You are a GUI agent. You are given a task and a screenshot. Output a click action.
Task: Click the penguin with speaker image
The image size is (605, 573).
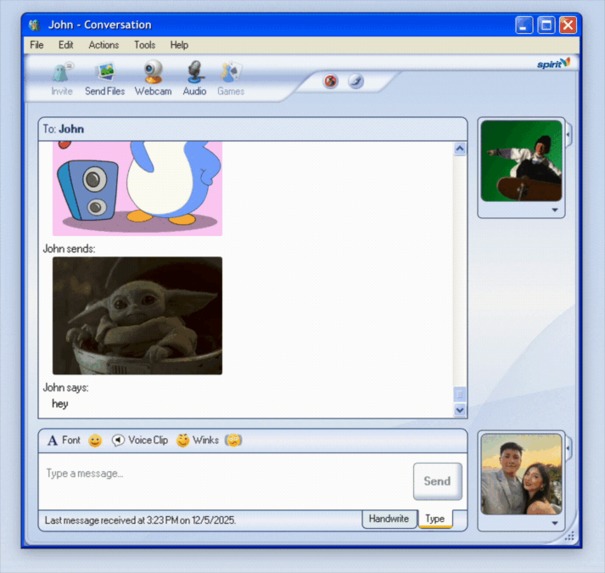click(137, 188)
